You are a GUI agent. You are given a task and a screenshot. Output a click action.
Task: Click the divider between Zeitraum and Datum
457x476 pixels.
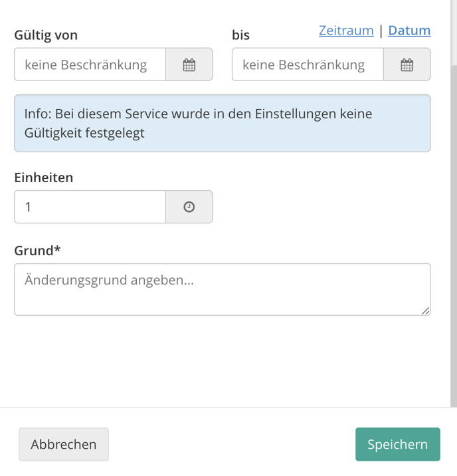381,31
